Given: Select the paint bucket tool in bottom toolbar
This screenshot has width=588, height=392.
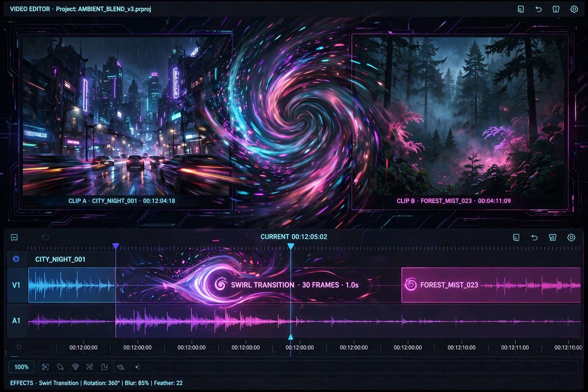Looking at the screenshot, I should (x=121, y=367).
